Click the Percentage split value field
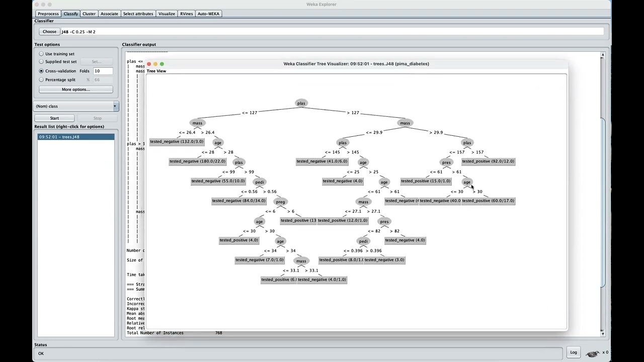The width and height of the screenshot is (644, 362). pos(103,79)
